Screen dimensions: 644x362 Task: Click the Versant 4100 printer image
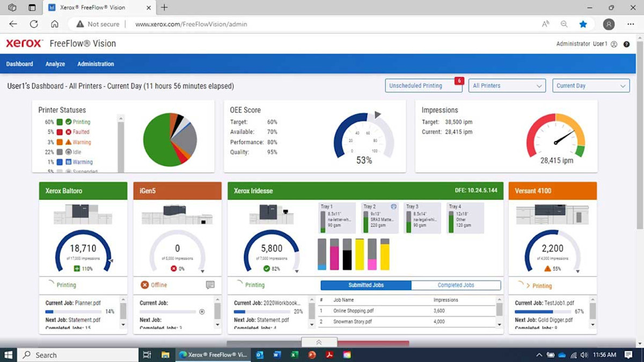(552, 214)
